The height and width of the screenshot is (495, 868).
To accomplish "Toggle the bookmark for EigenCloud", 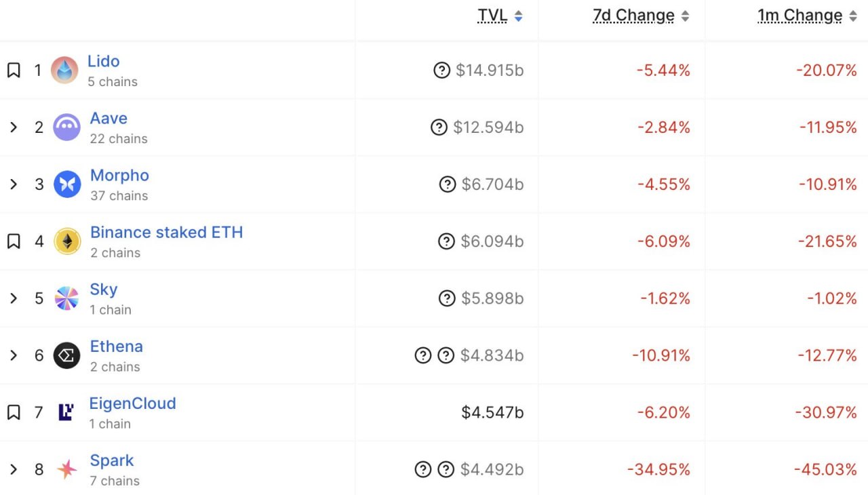I will [14, 412].
